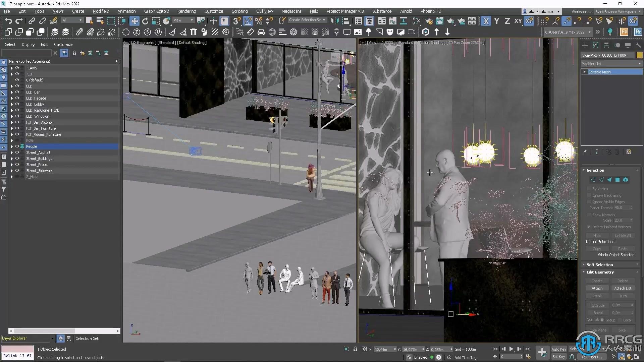Click the Attach button in Edit Geometry
Screen dimensions: 644x362
(x=597, y=288)
